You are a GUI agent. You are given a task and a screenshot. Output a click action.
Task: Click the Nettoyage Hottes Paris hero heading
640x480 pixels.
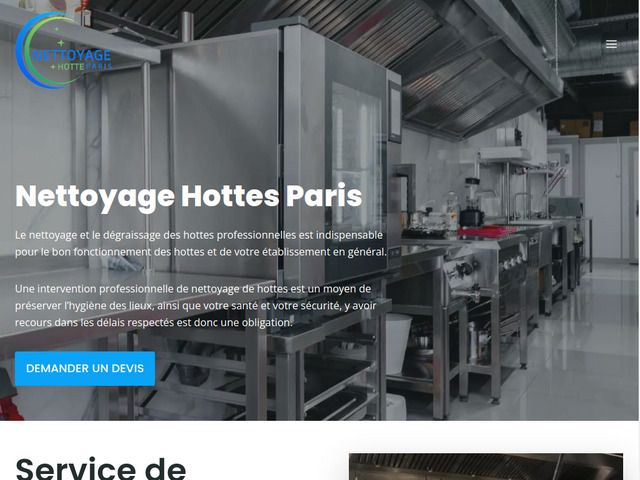[x=189, y=197]
